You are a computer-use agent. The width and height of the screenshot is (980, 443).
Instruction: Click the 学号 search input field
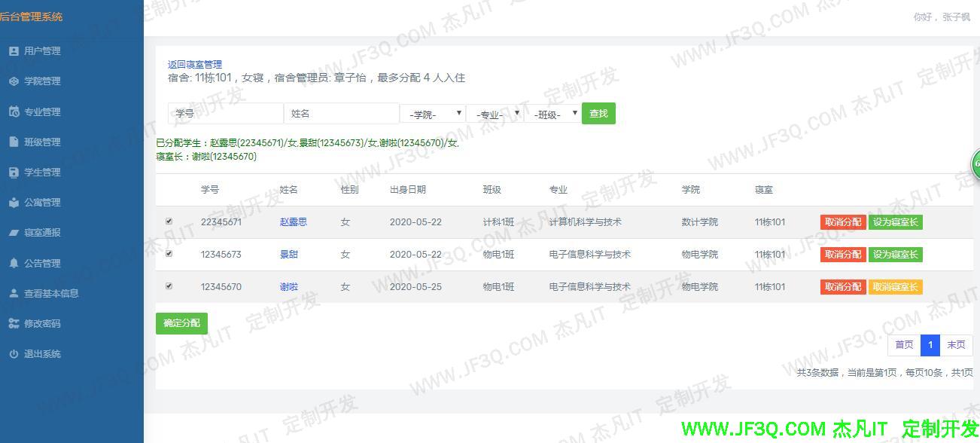coord(225,114)
